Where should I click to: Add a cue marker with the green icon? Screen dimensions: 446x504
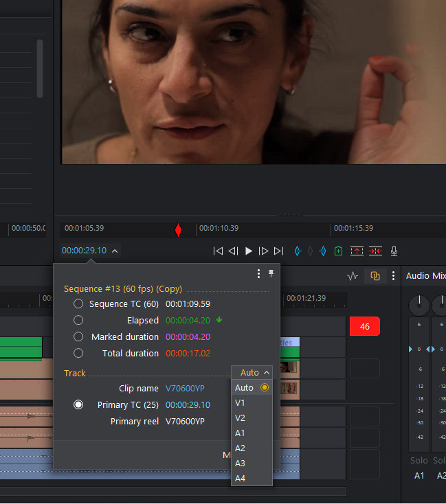(x=338, y=251)
